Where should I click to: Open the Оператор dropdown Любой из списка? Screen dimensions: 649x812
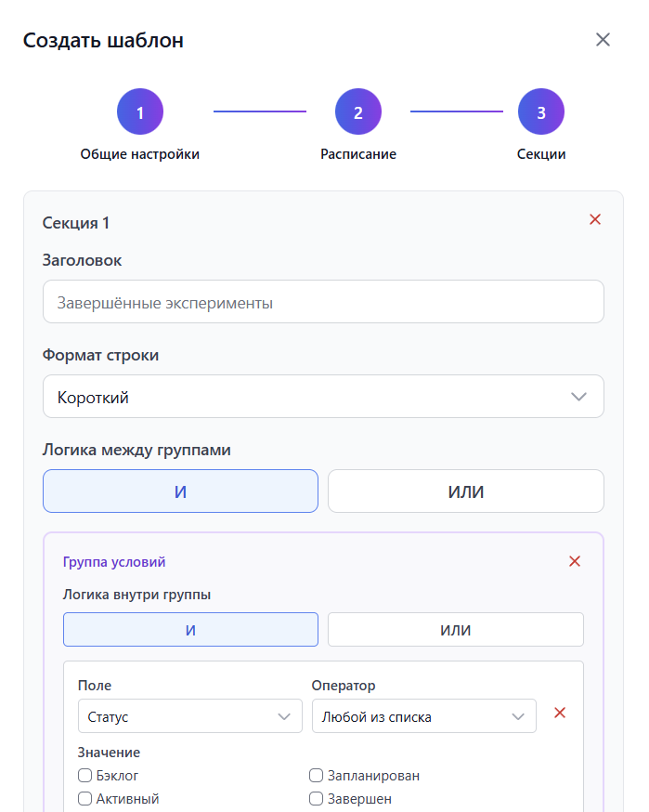423,715
